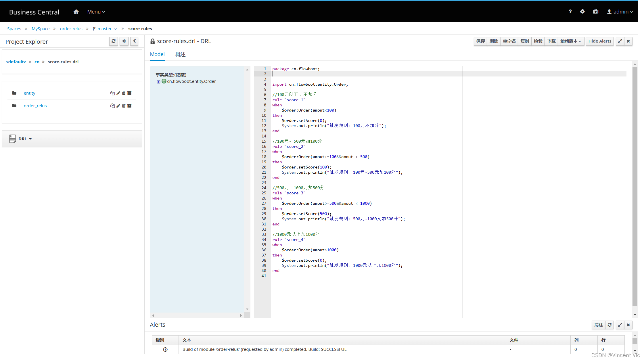
Task: Click the 保存 save button
Action: [x=480, y=41]
